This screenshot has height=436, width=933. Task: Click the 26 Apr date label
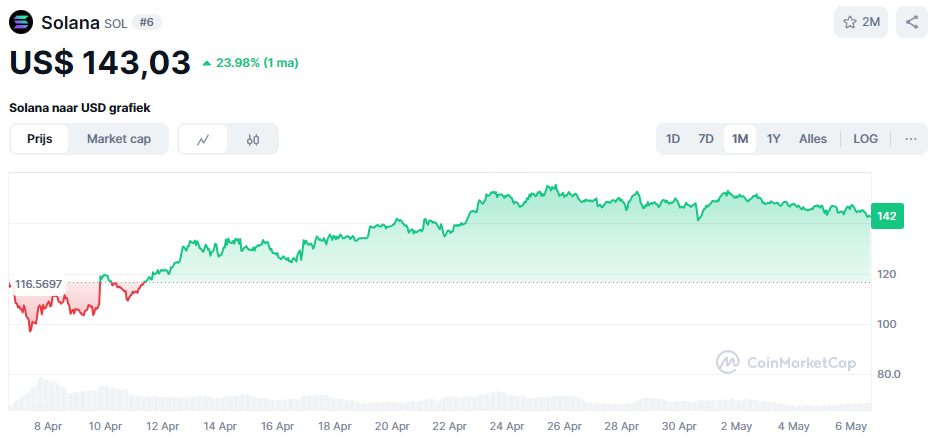(565, 426)
